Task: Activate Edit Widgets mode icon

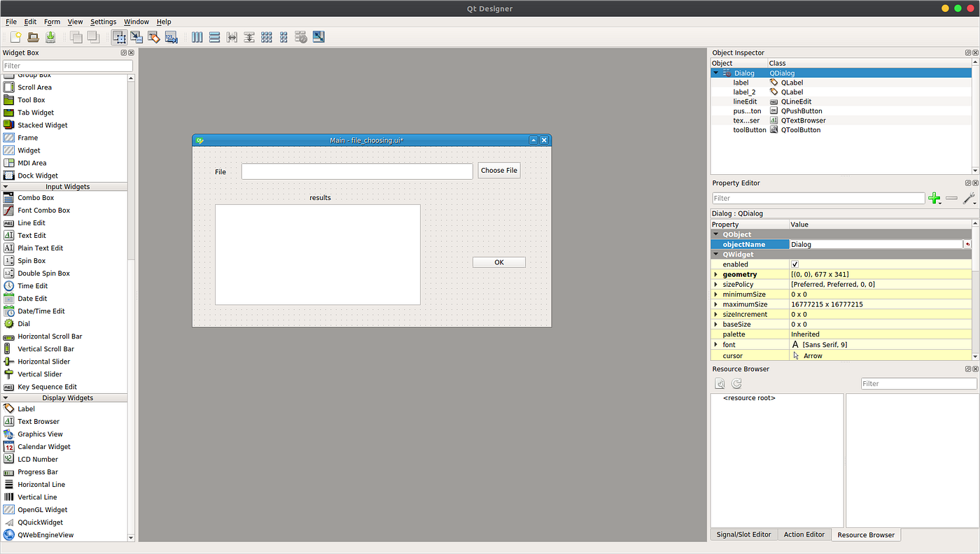Action: coord(120,37)
